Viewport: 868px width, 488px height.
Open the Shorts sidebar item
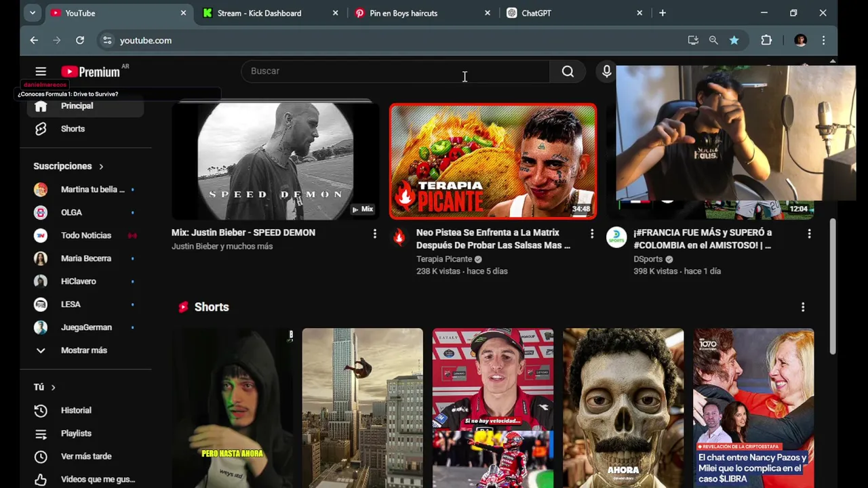[85, 129]
